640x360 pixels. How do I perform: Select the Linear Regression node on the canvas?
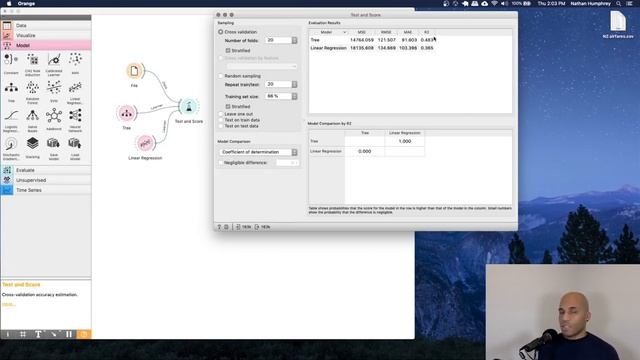145,143
